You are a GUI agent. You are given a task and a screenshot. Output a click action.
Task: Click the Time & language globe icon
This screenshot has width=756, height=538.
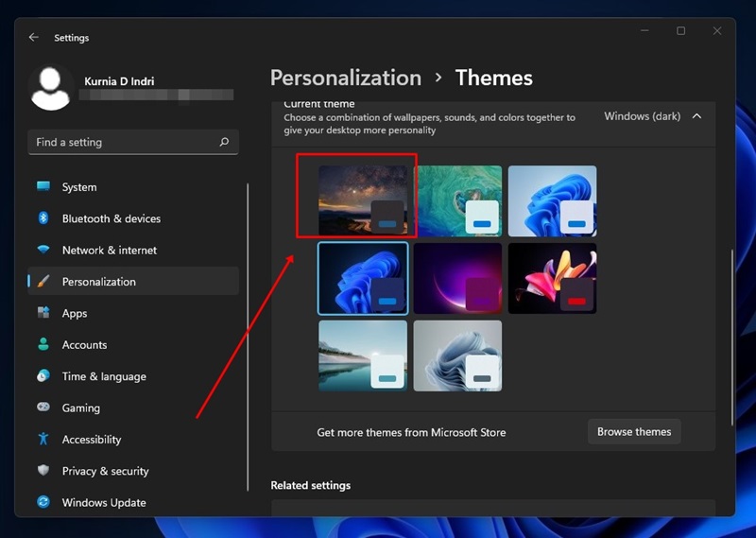[x=43, y=376]
